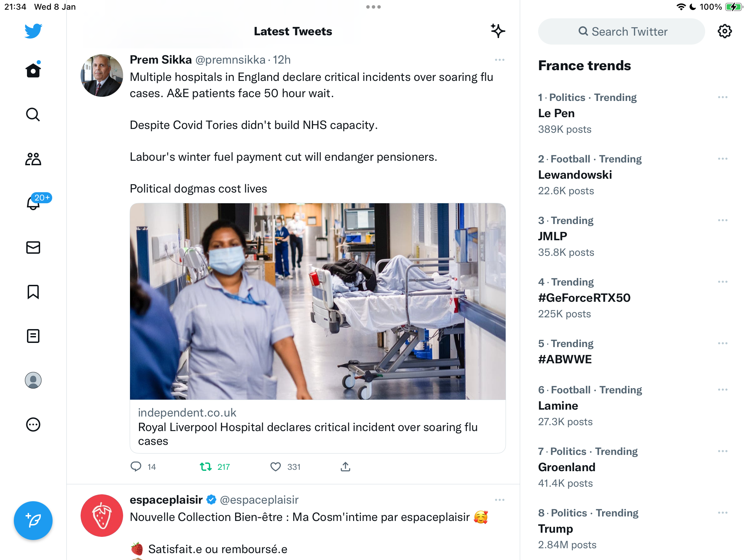Open more options for #GeForceRTX50 trend
This screenshot has width=747, height=560.
723,282
